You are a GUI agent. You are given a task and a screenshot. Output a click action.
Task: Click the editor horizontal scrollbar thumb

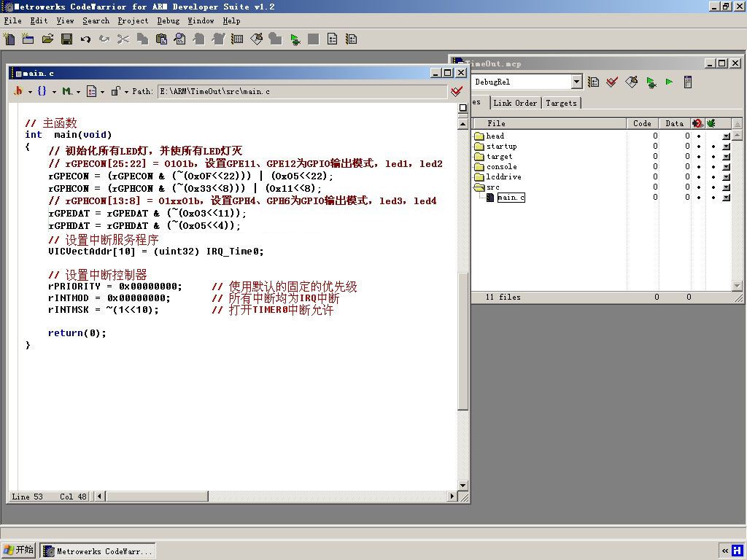(157, 496)
